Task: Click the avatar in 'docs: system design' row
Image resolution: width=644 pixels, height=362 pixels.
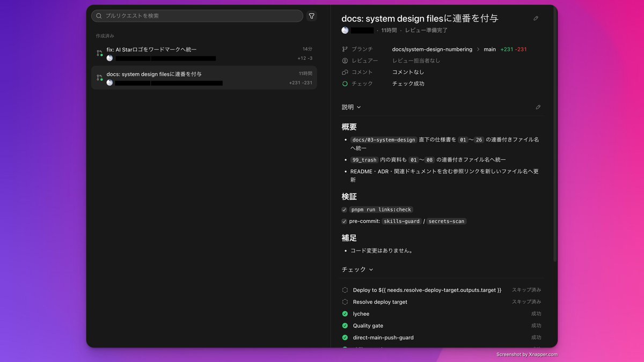Action: click(x=109, y=83)
